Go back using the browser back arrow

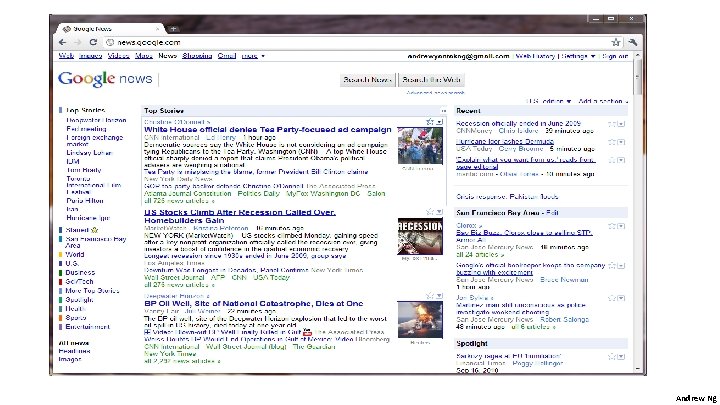(x=62, y=42)
